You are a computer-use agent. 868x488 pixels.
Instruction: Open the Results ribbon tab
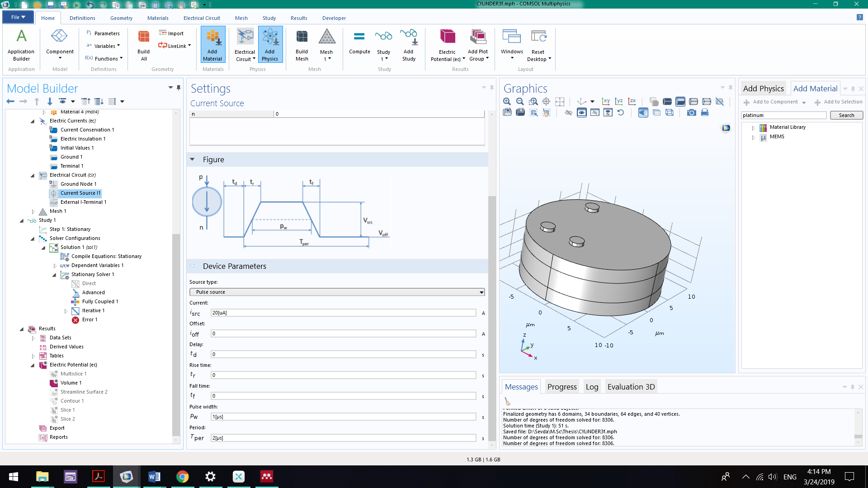click(298, 18)
